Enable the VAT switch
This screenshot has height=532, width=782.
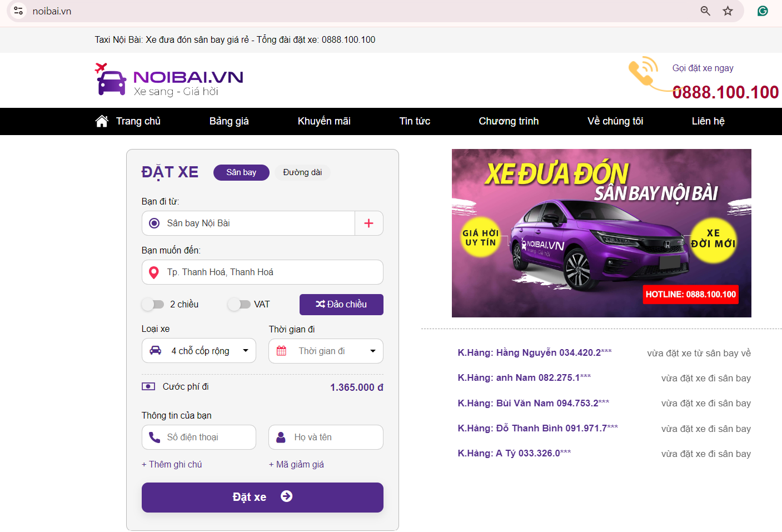pos(239,304)
